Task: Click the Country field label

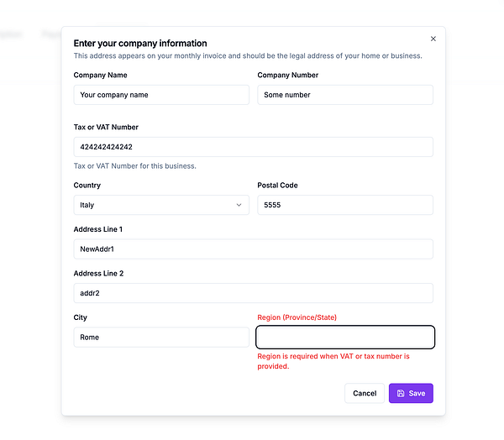Action: click(x=87, y=186)
